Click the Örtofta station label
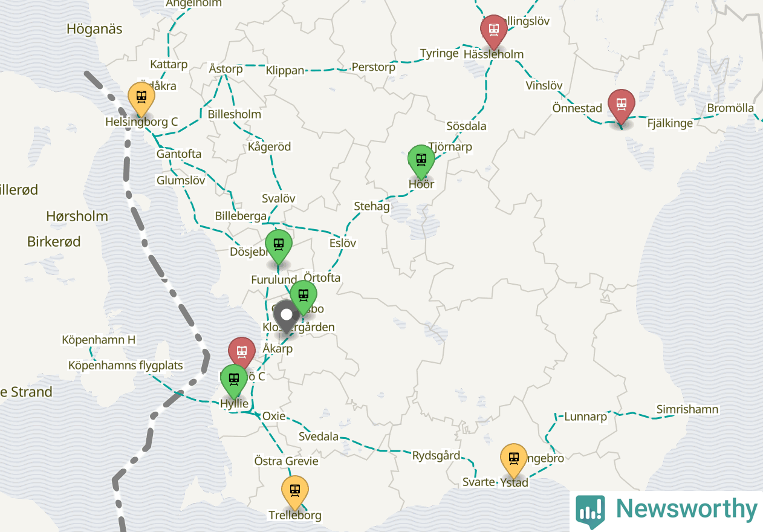The width and height of the screenshot is (763, 532). pyautogui.click(x=322, y=277)
